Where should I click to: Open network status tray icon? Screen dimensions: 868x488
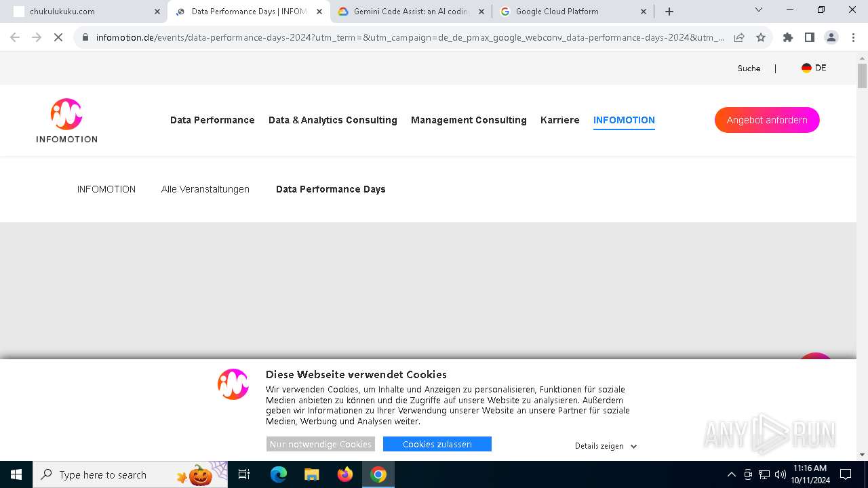(764, 474)
